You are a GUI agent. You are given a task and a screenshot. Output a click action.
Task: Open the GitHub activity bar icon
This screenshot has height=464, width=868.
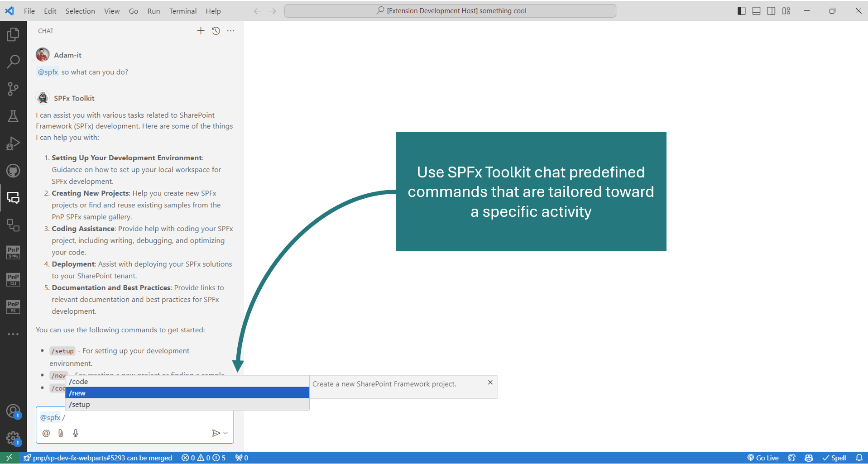pyautogui.click(x=14, y=171)
